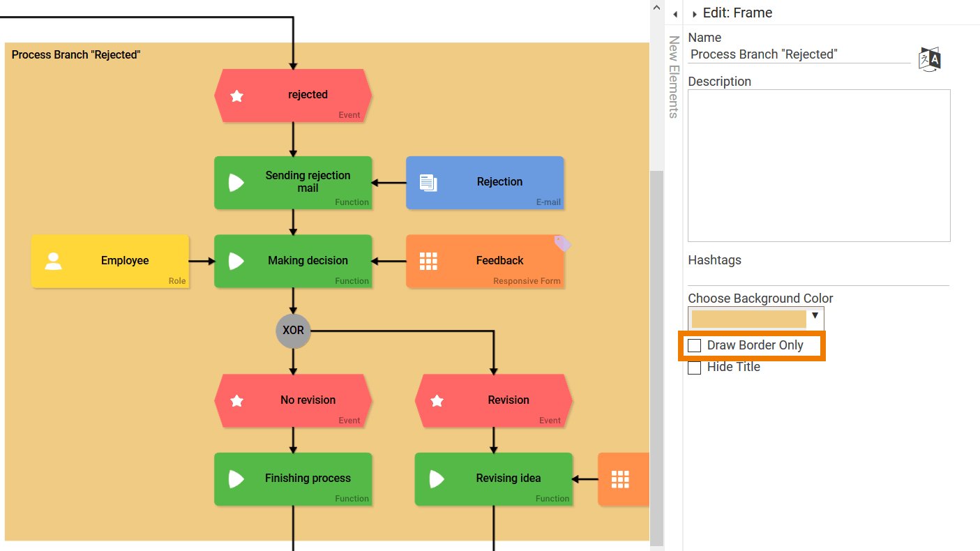This screenshot has width=980, height=551.
Task: Enable the Draw Border Only checkbox
Action: pyautogui.click(x=695, y=346)
